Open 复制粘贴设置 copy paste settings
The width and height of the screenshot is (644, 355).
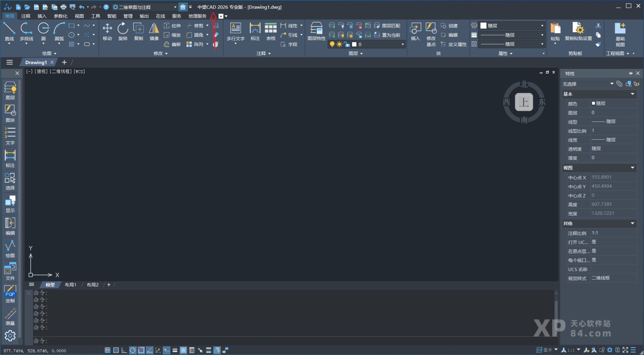pos(578,31)
